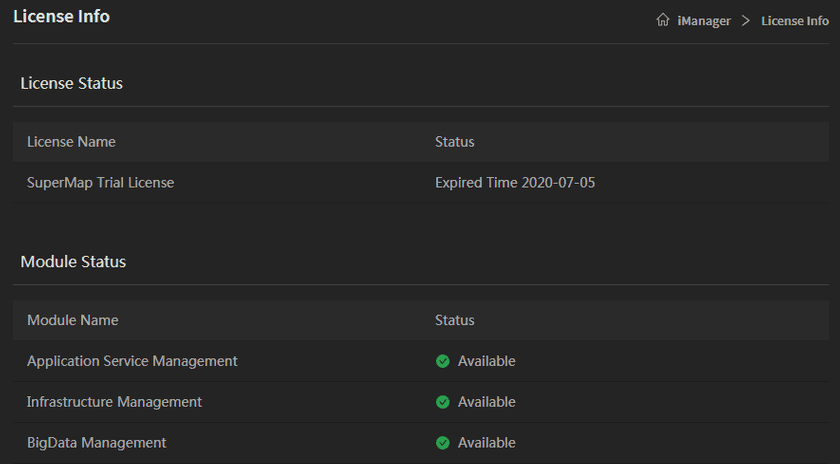Click the Expired Time 2020-07-05 status text
Image resolution: width=840 pixels, height=464 pixels.
click(515, 183)
